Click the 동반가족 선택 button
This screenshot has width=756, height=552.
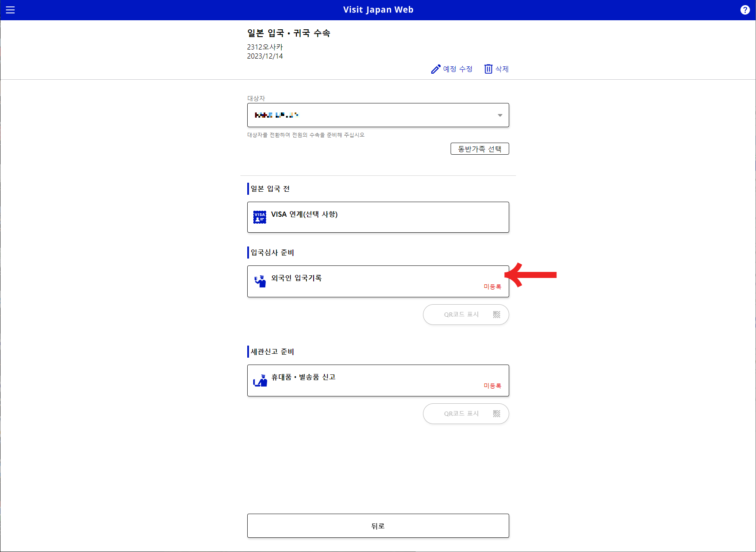point(479,149)
